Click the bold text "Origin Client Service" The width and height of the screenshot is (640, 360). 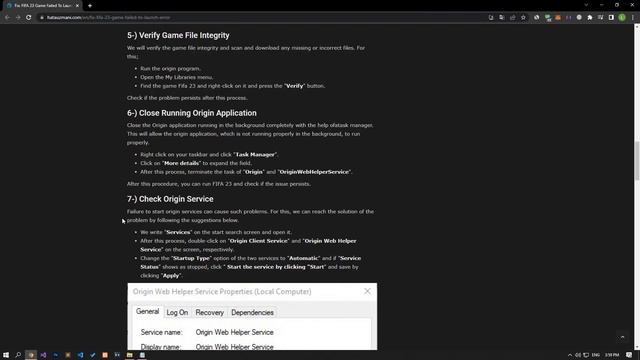pos(259,241)
